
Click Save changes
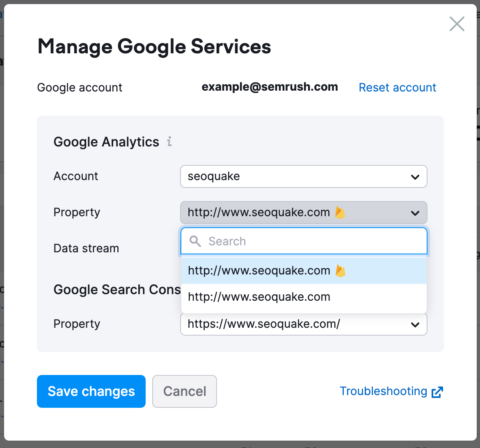(x=91, y=391)
